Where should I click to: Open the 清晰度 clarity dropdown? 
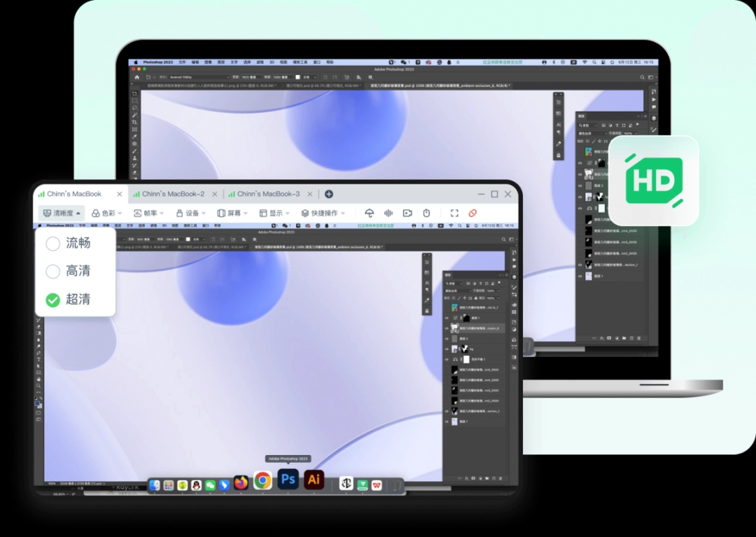(x=61, y=213)
